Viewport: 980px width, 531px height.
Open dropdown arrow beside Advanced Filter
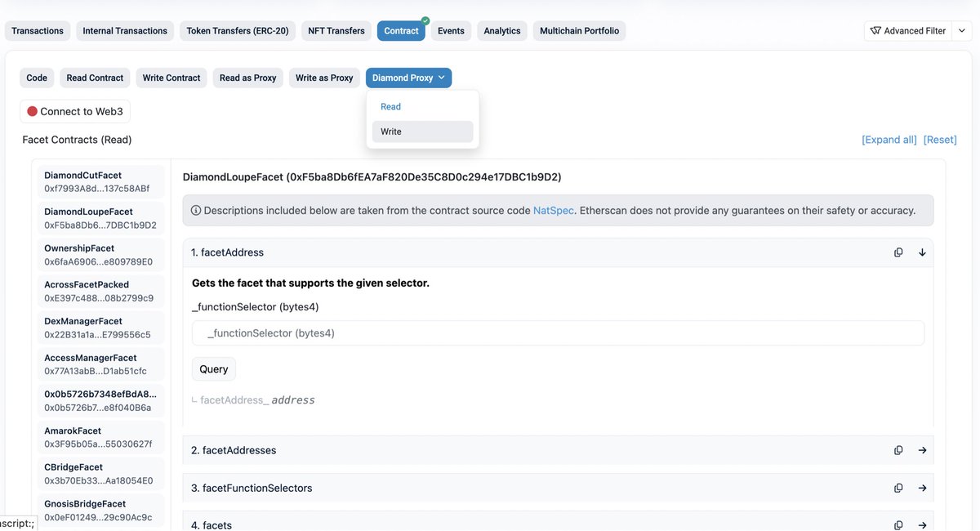click(962, 31)
